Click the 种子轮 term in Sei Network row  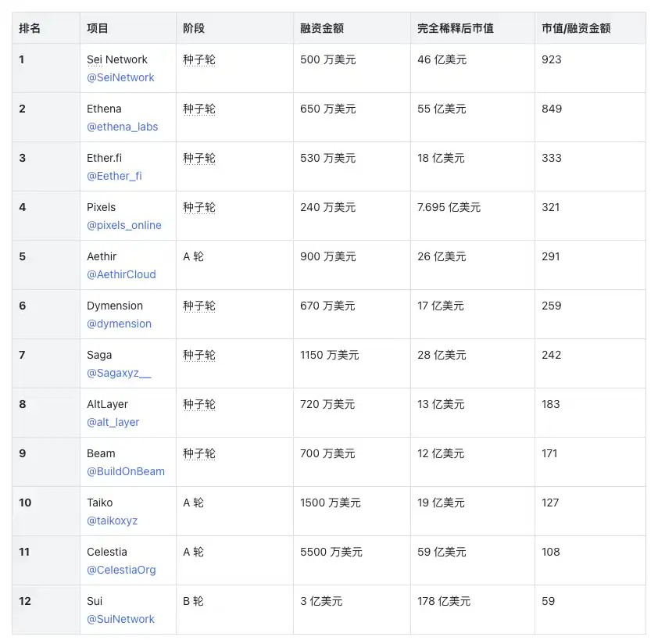point(198,59)
